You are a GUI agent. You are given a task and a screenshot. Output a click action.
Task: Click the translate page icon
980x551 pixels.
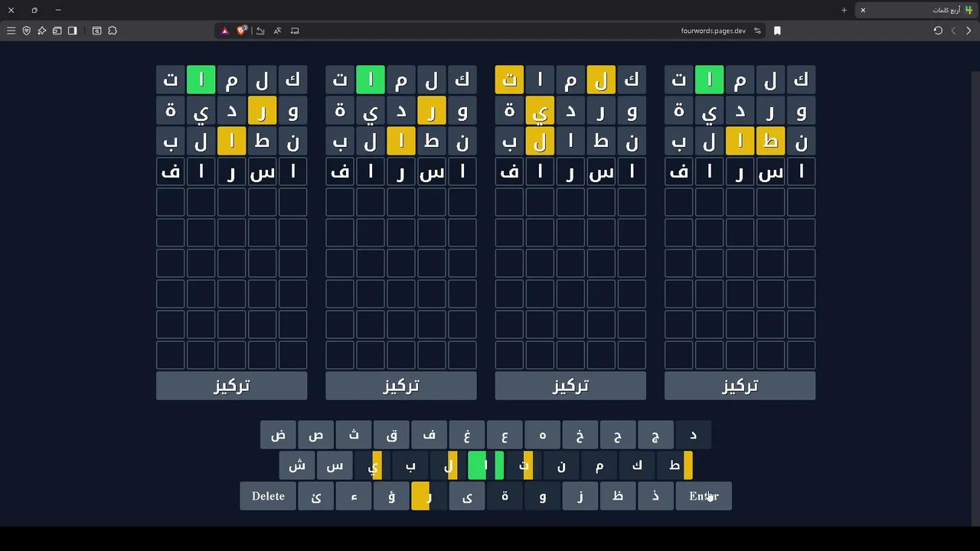[x=277, y=31]
